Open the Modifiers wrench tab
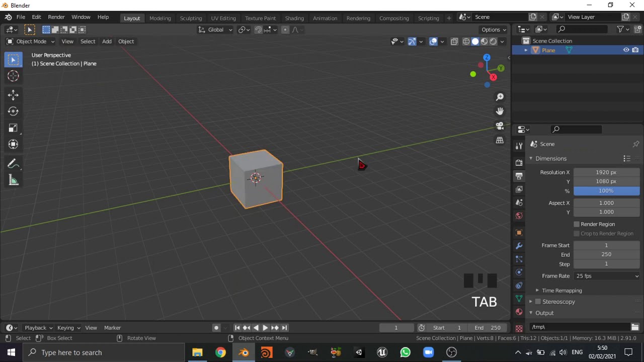644x362 pixels. [519, 246]
